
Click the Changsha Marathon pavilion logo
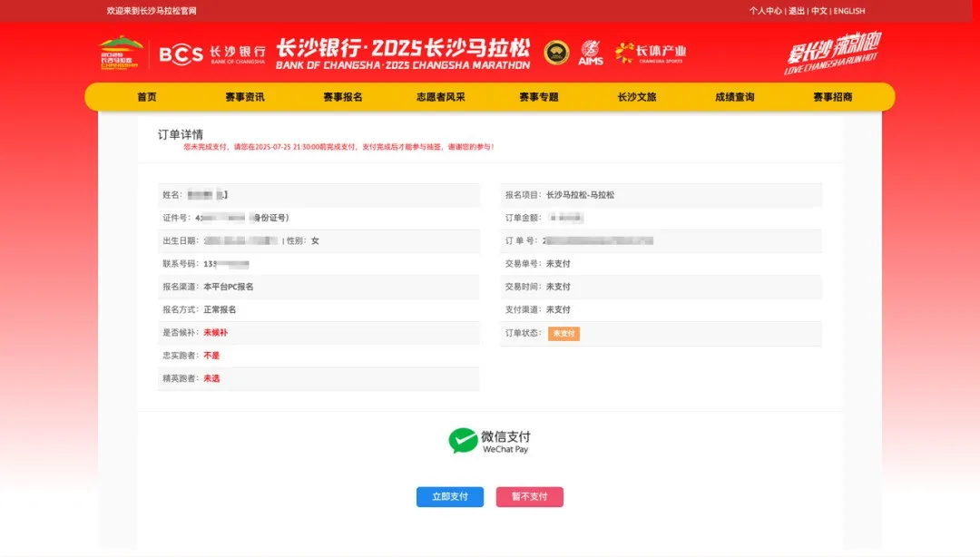tap(121, 53)
